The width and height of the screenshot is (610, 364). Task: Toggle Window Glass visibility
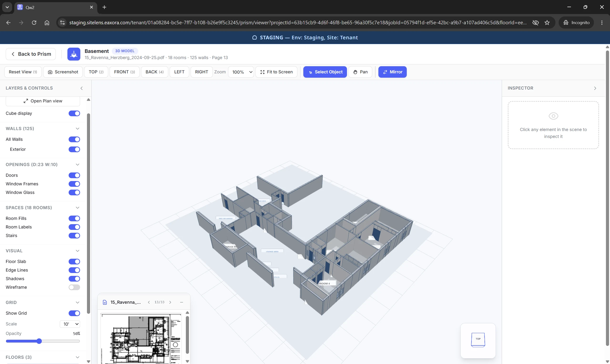74,192
